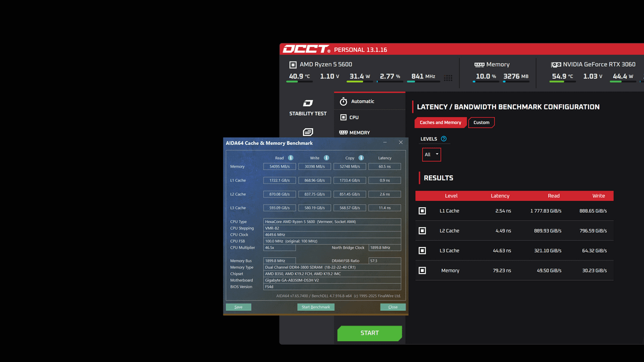Sort by the Latency column header in OCCT

500,196
